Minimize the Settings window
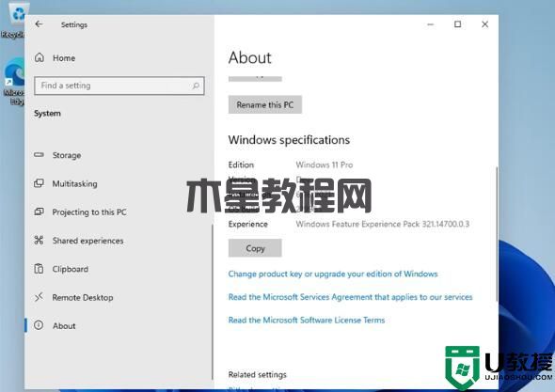 [431, 24]
